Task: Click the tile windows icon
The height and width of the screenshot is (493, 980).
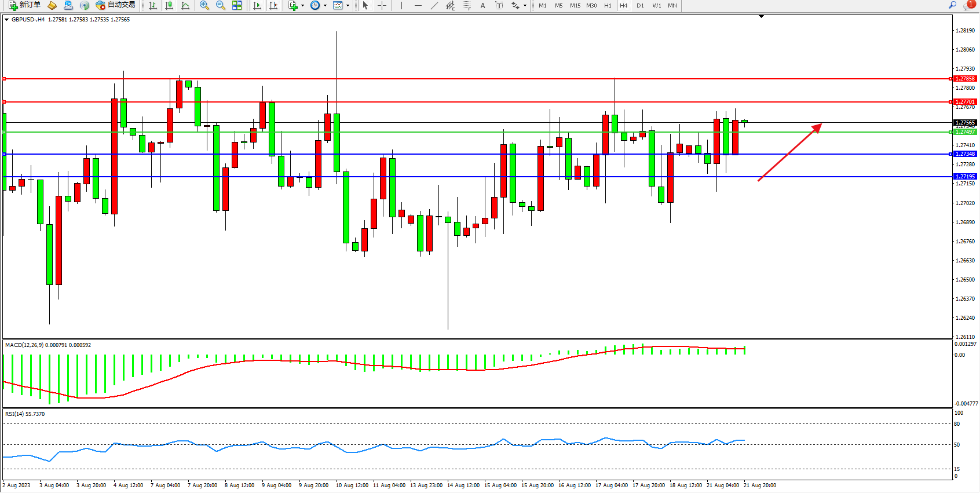Action: (237, 5)
